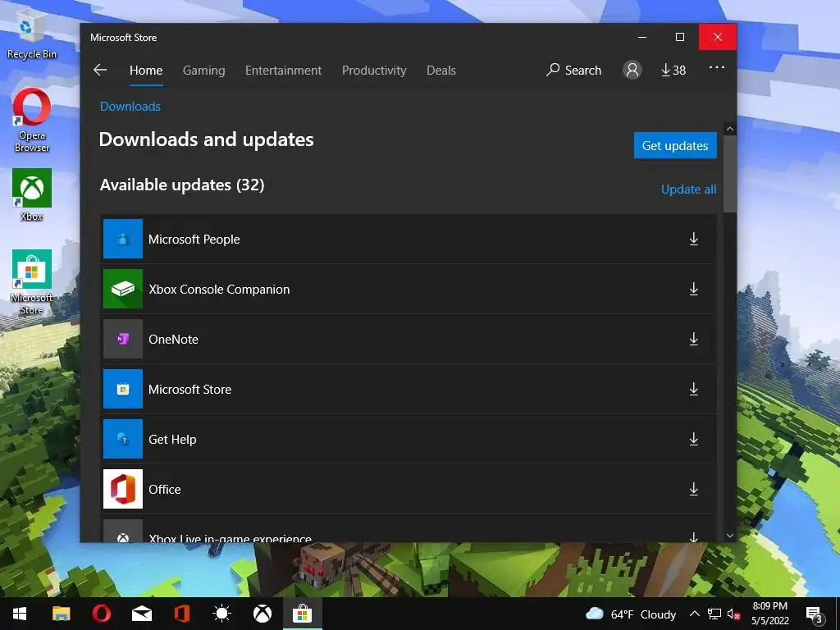840x630 pixels.
Task: Open the See more three-dots menu
Action: 716,67
